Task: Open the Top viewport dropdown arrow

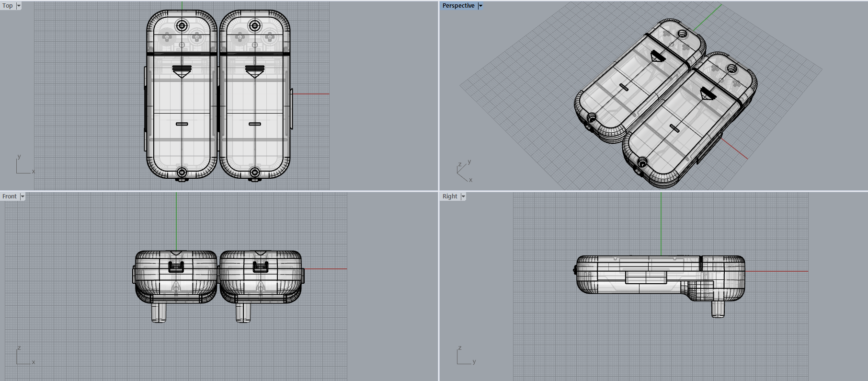Action: [19, 6]
